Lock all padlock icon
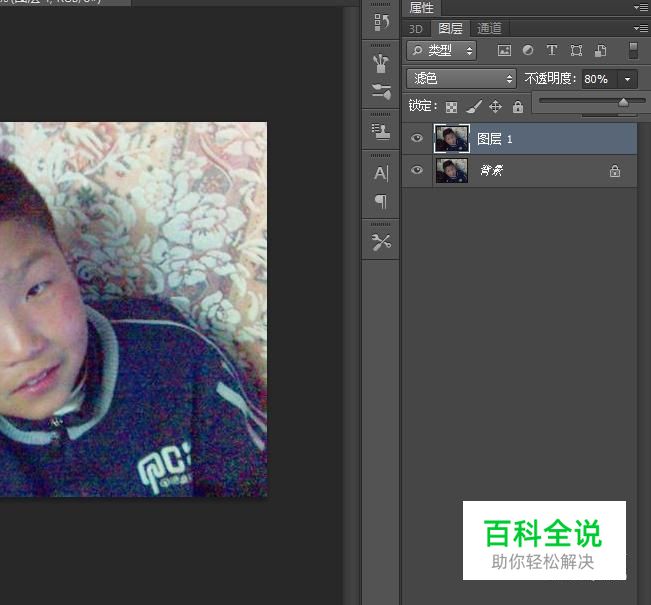 518,107
